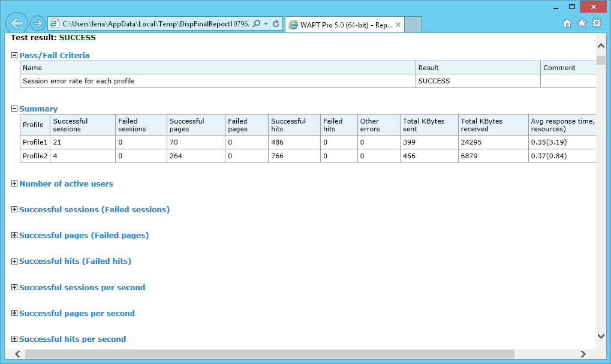
Task: Click the 'Successful sessions' column header
Action: [83, 125]
